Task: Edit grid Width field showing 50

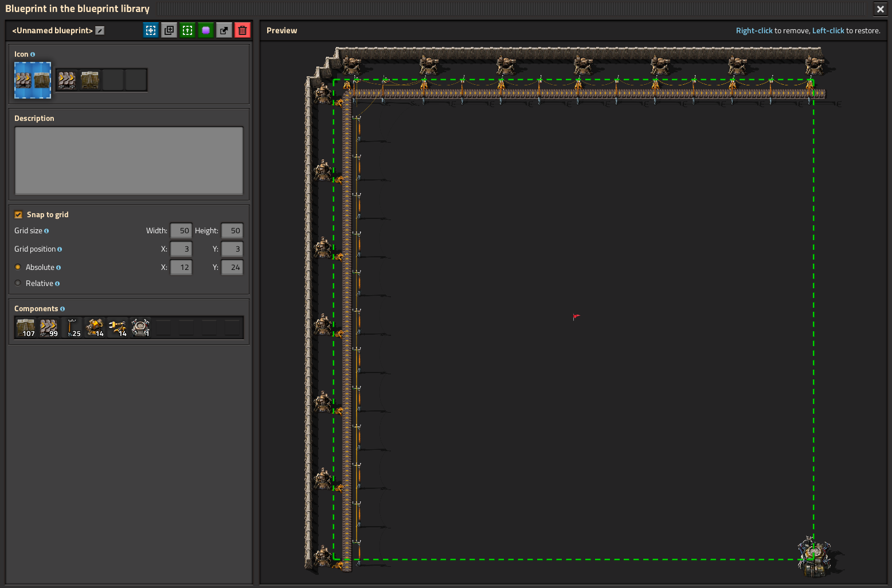Action: [181, 230]
